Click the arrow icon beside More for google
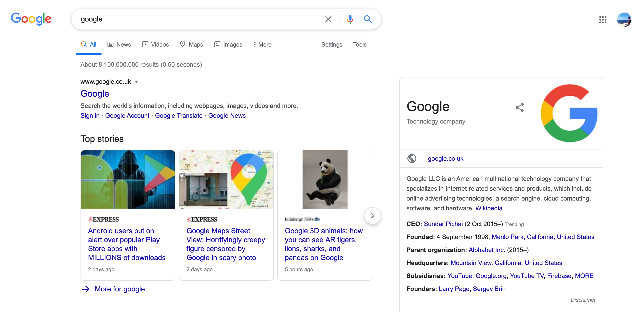 [86, 289]
